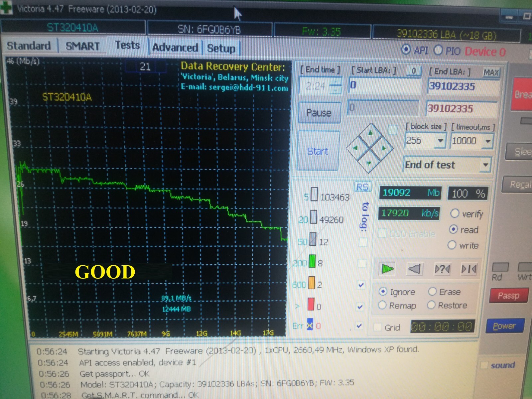Click the MAX button above End LBA
Screen dimensions: 532x399
tap(491, 72)
